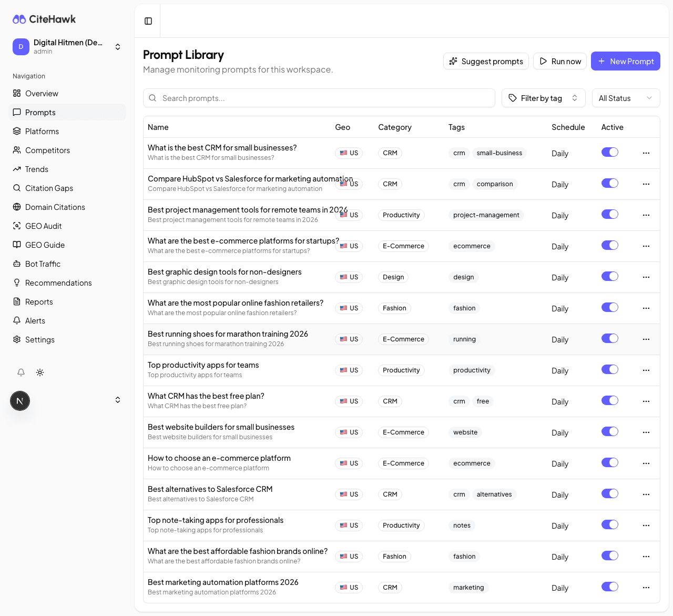The width and height of the screenshot is (673, 616).
Task: Toggle active for online fashion retailers prompt
Action: [610, 307]
